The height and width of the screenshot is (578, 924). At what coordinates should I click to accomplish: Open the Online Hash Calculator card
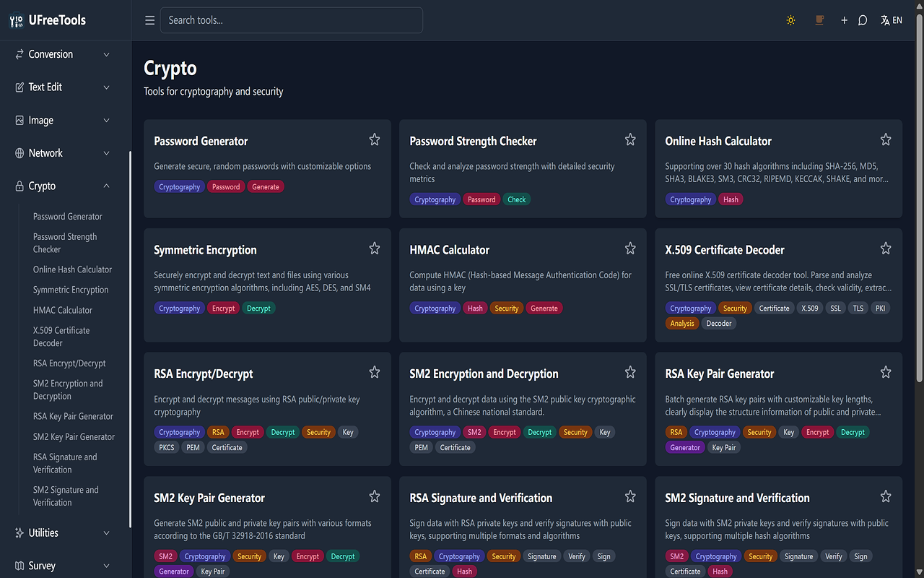(x=778, y=168)
